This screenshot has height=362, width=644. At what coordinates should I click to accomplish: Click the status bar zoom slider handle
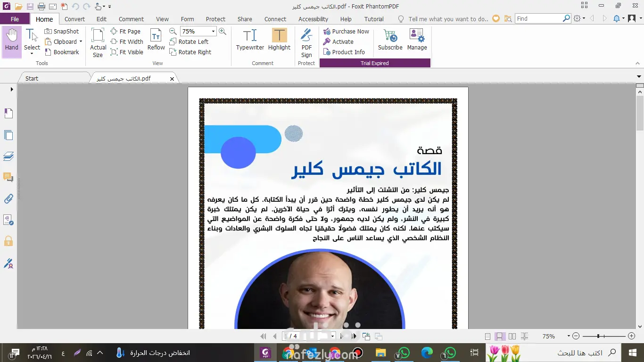[x=598, y=336]
